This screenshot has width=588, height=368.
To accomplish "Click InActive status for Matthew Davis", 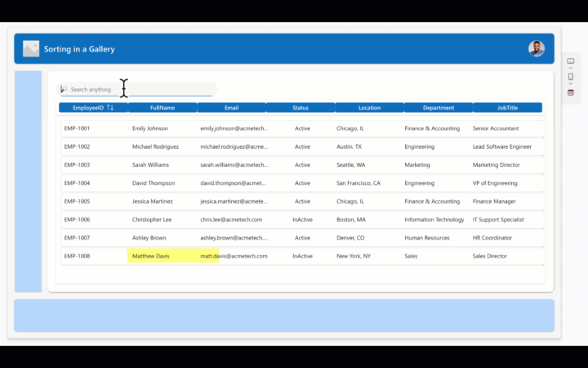I will [x=302, y=256].
